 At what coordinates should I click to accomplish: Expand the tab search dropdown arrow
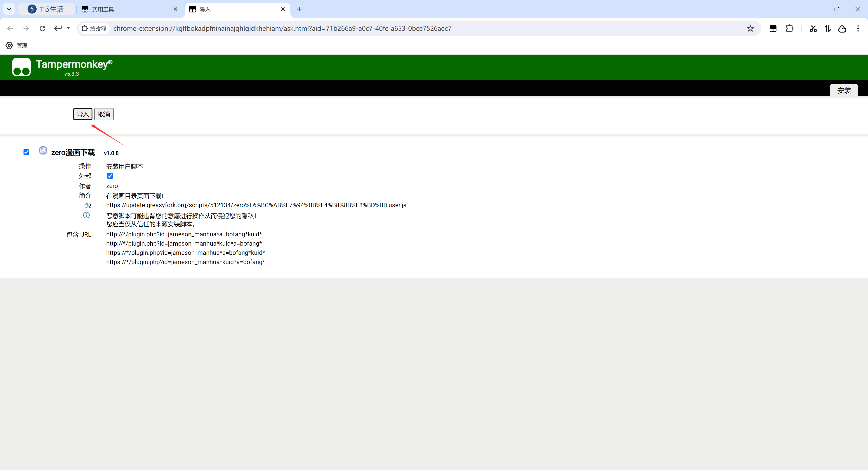click(x=9, y=9)
